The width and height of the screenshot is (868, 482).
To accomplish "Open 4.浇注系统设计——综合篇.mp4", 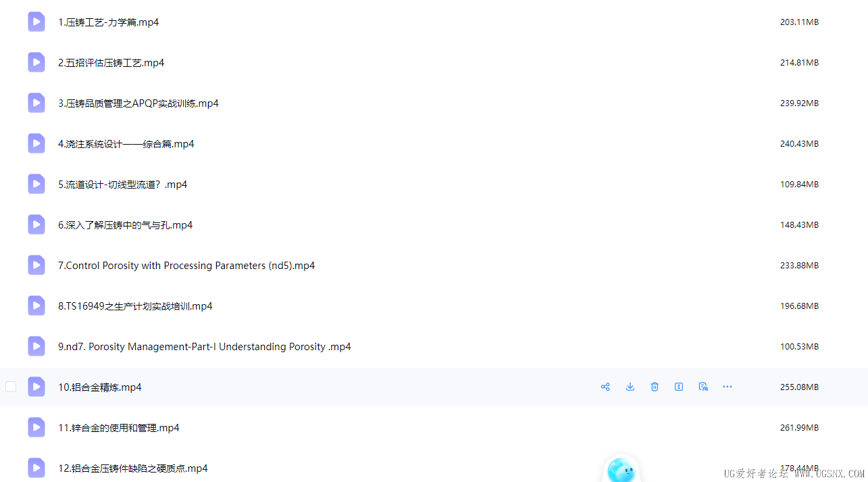I will click(x=126, y=144).
